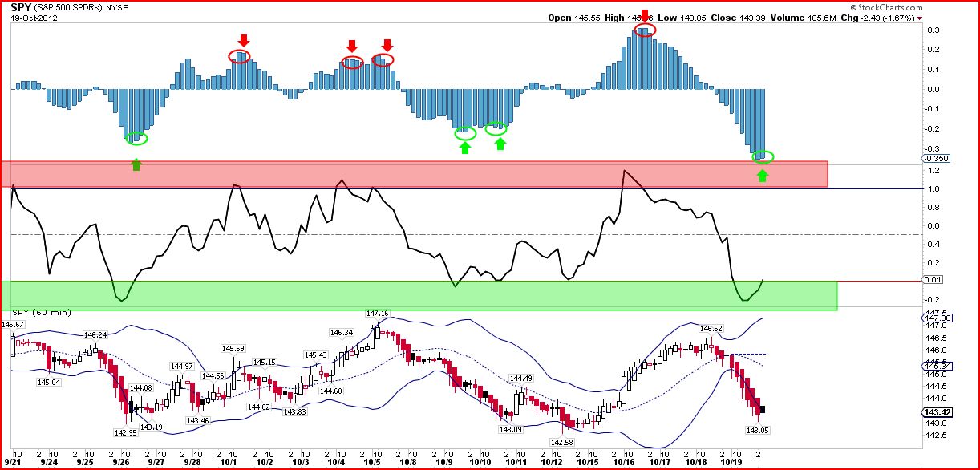The image size is (980, 470).
Task: Click the 143.19 price label
Action: pos(152,427)
